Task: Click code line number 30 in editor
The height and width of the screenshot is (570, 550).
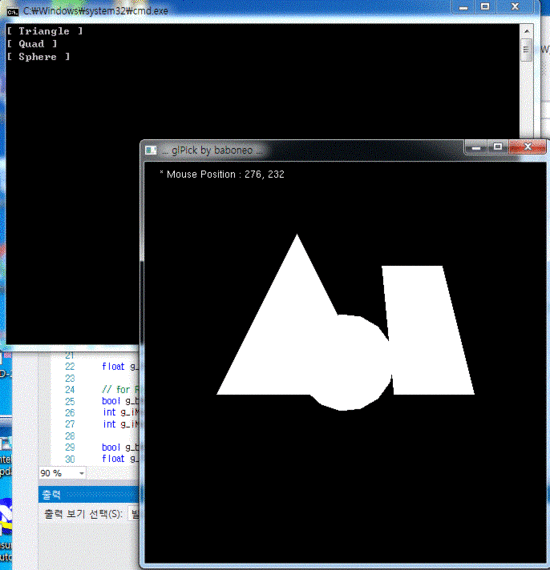Action: 70,459
